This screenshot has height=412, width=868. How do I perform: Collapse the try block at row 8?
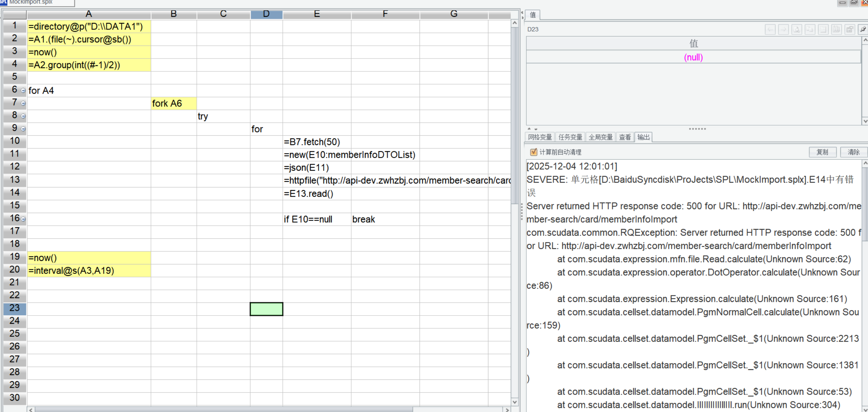(x=23, y=116)
